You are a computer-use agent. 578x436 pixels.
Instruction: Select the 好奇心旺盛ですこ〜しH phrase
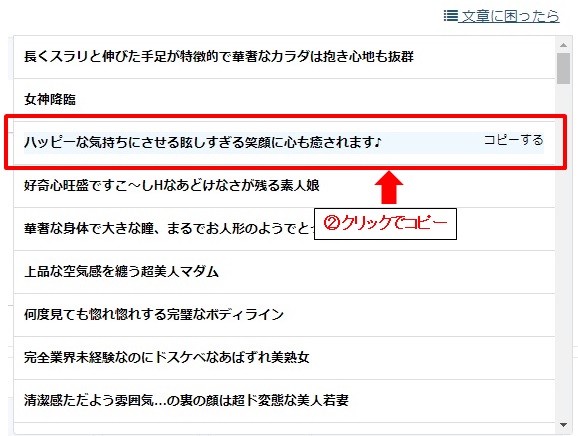[x=284, y=185]
